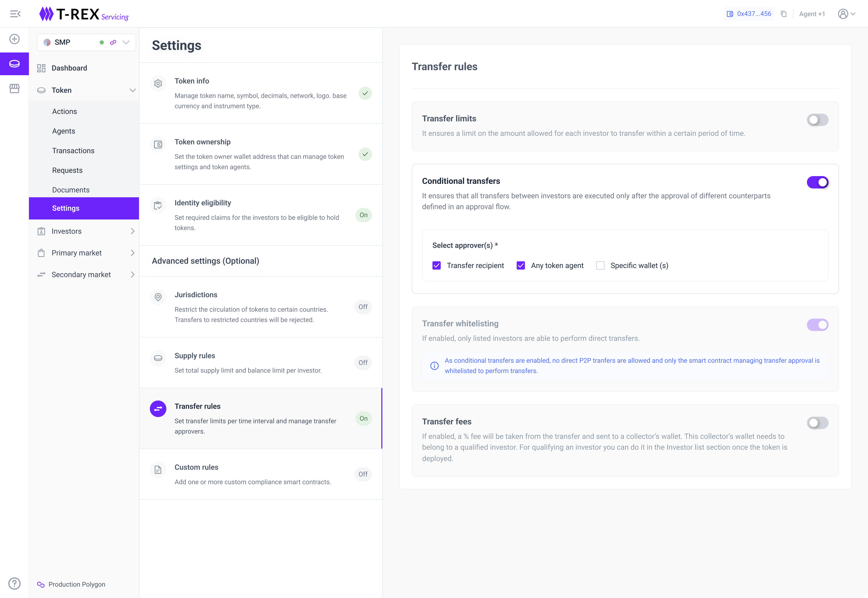Open the token coin rail icon
The image size is (868, 598).
coord(14,64)
